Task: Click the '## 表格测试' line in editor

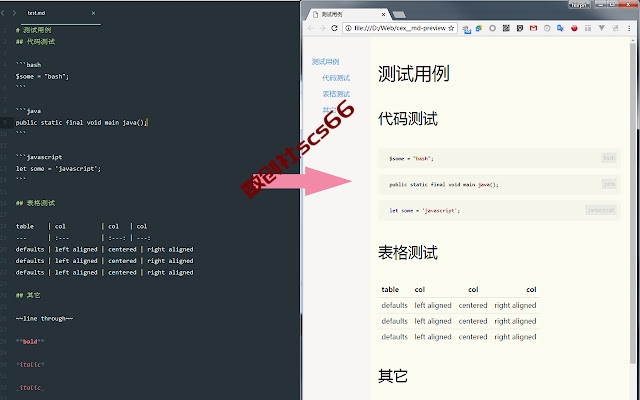Action: [x=35, y=203]
